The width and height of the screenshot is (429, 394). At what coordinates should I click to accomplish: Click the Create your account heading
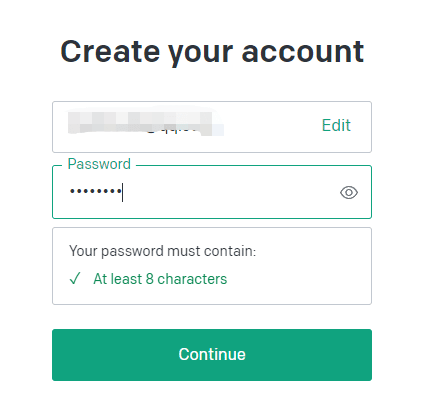212,52
